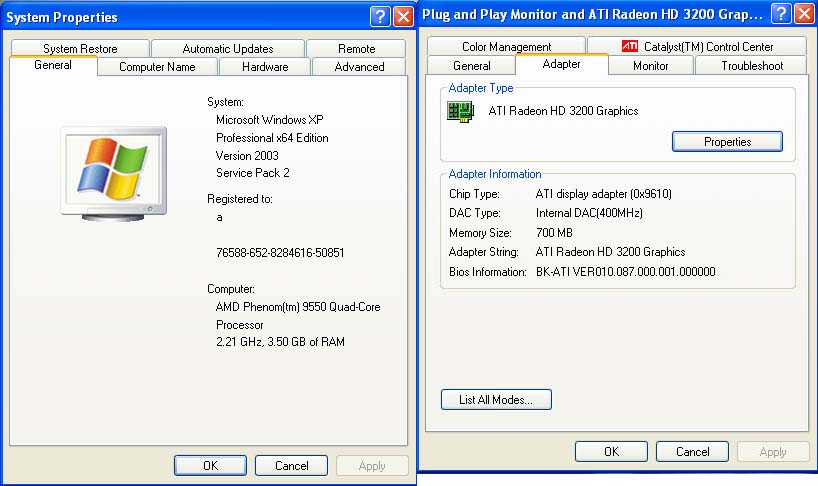Close the System Properties window
Image resolution: width=818 pixels, height=486 pixels.
point(403,17)
